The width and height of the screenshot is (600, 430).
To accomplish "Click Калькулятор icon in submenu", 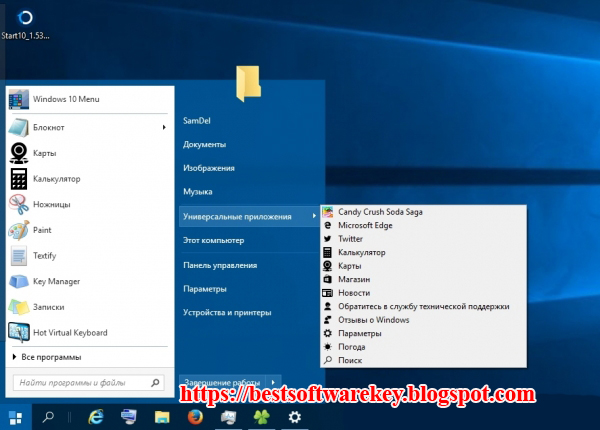I will point(328,252).
